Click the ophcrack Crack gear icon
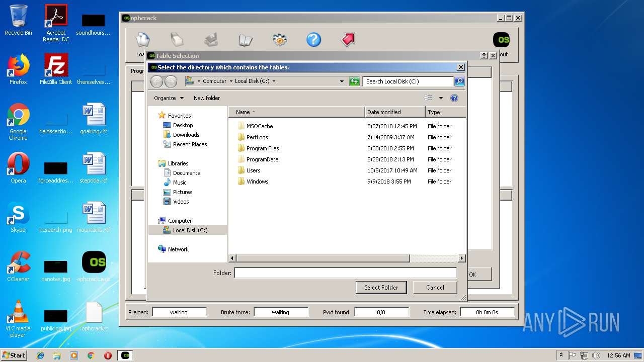 click(x=279, y=40)
